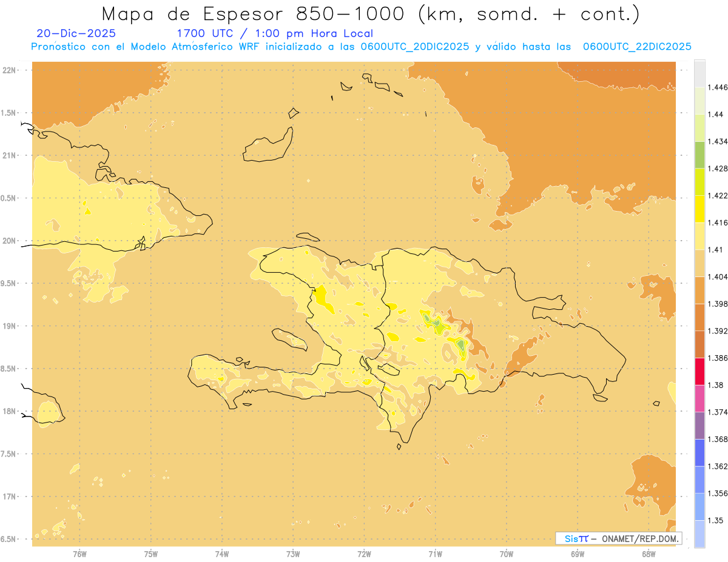Click the '73W' longitude label
This screenshot has width=728, height=562.
[x=293, y=554]
